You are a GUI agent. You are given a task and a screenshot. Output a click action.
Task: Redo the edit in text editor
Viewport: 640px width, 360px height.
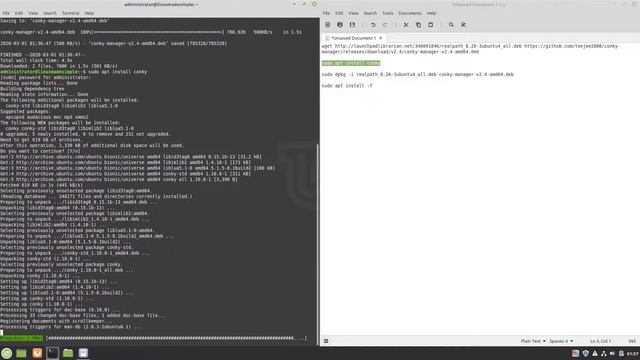point(385,25)
